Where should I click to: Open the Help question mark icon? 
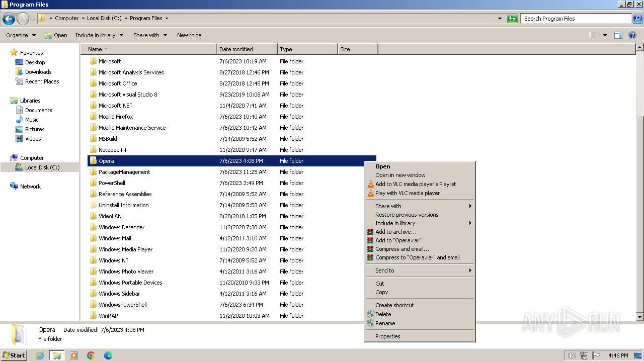[633, 35]
